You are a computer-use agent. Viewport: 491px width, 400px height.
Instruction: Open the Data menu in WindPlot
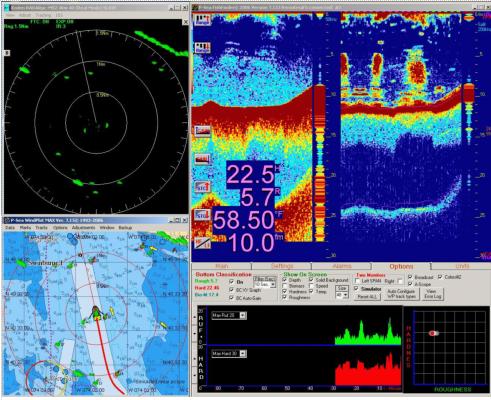(10, 228)
